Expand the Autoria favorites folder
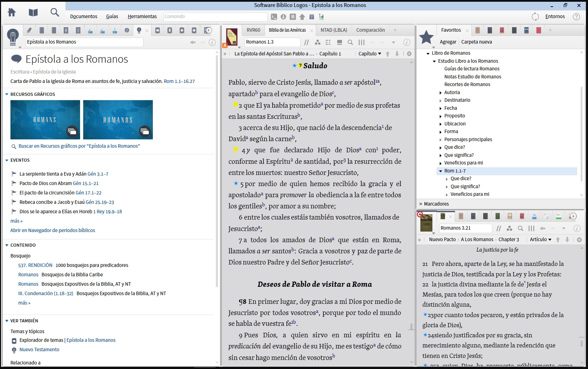The image size is (588, 369). [440, 93]
